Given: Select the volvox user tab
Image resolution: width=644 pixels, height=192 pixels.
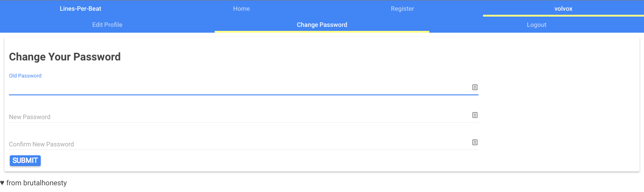Looking at the screenshot, I should pyautogui.click(x=563, y=9).
